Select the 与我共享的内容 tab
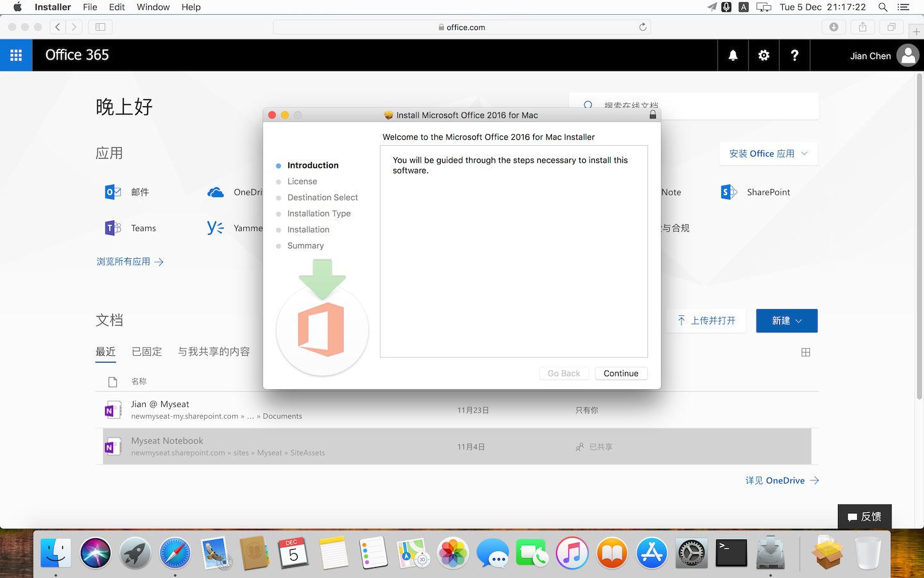Viewport: 924px width, 578px height. coord(214,351)
